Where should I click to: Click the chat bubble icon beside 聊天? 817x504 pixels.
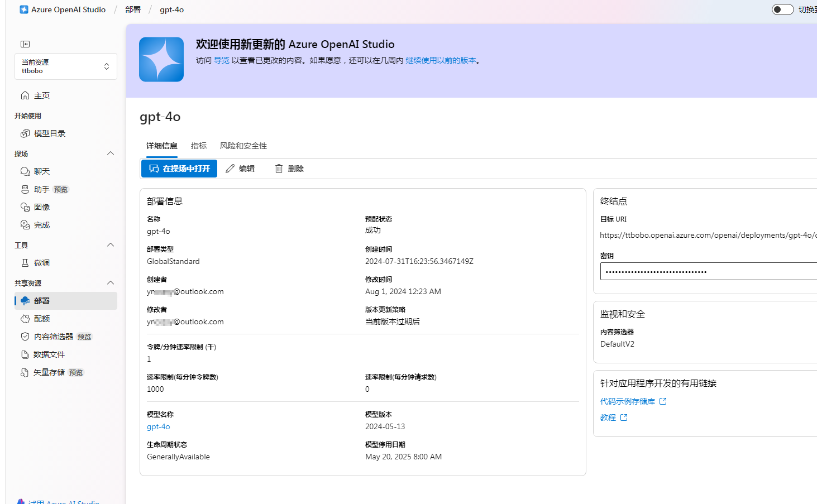click(x=25, y=171)
